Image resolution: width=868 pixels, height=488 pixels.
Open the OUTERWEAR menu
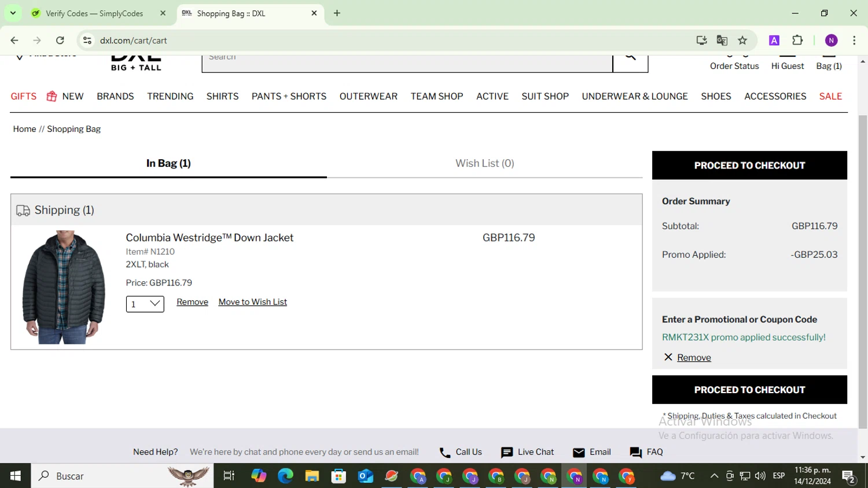369,96
